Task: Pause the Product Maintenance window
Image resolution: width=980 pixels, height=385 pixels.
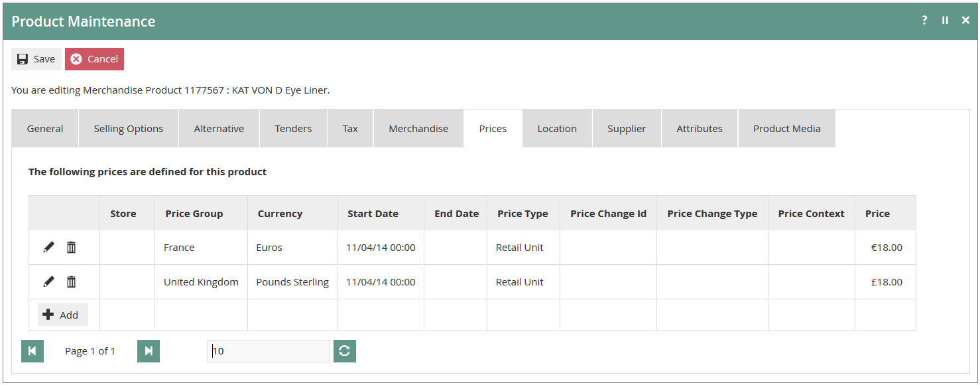Action: point(945,21)
